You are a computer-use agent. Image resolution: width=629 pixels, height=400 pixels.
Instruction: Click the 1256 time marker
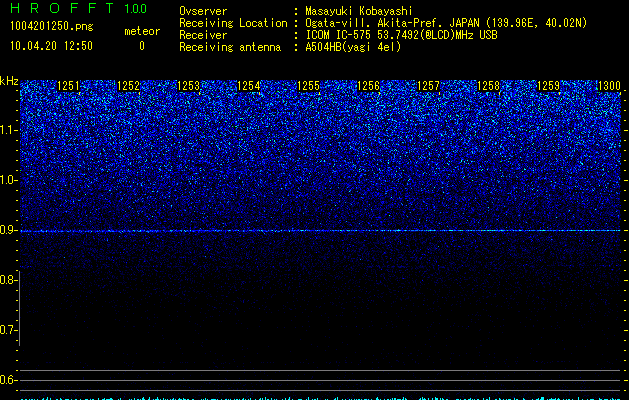click(368, 86)
